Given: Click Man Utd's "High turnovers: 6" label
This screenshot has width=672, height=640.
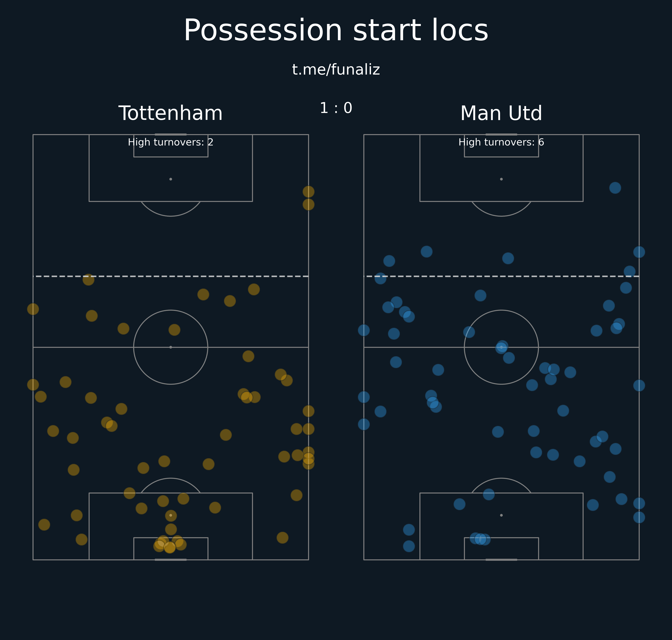Looking at the screenshot, I should coord(501,142).
